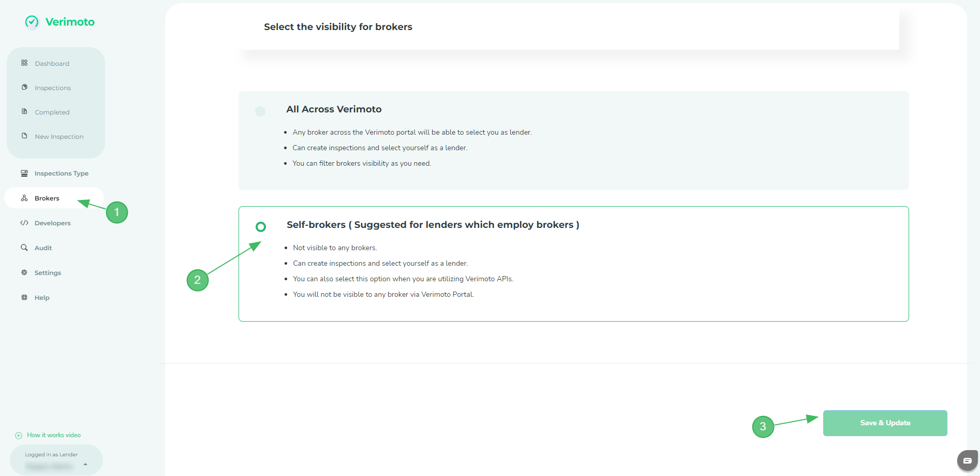Click 'Not visible to any brokers.' text

coord(335,248)
